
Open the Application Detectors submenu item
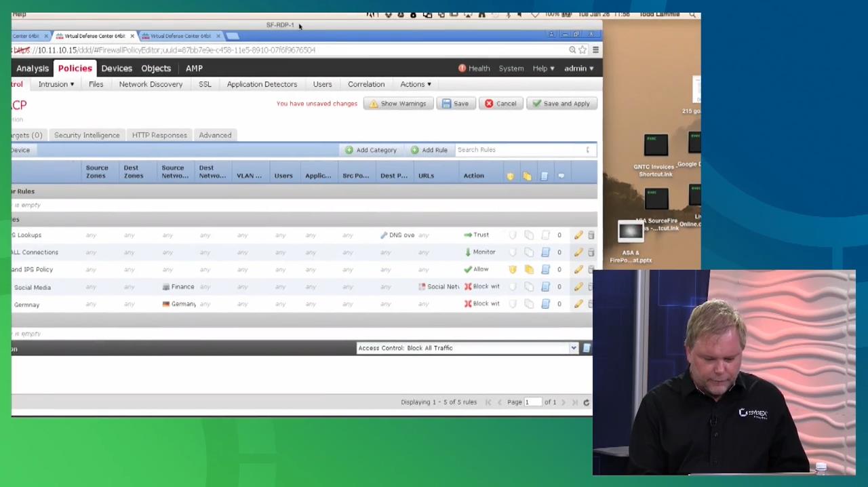pos(262,84)
